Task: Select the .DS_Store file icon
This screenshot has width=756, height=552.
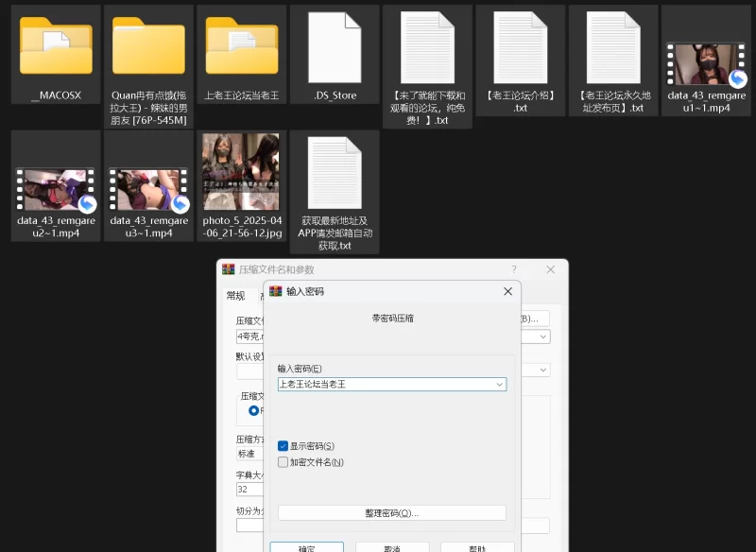Action: (x=335, y=47)
